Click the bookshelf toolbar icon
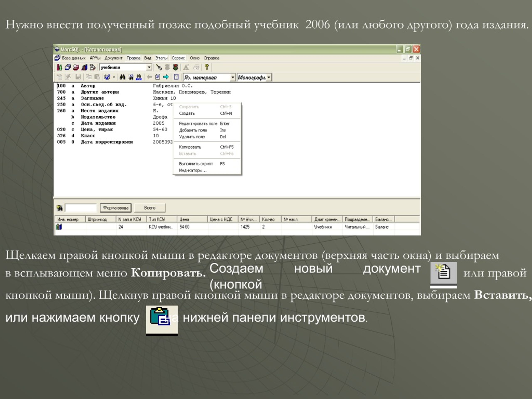Image resolution: width=532 pixels, height=399 pixels. click(x=84, y=67)
